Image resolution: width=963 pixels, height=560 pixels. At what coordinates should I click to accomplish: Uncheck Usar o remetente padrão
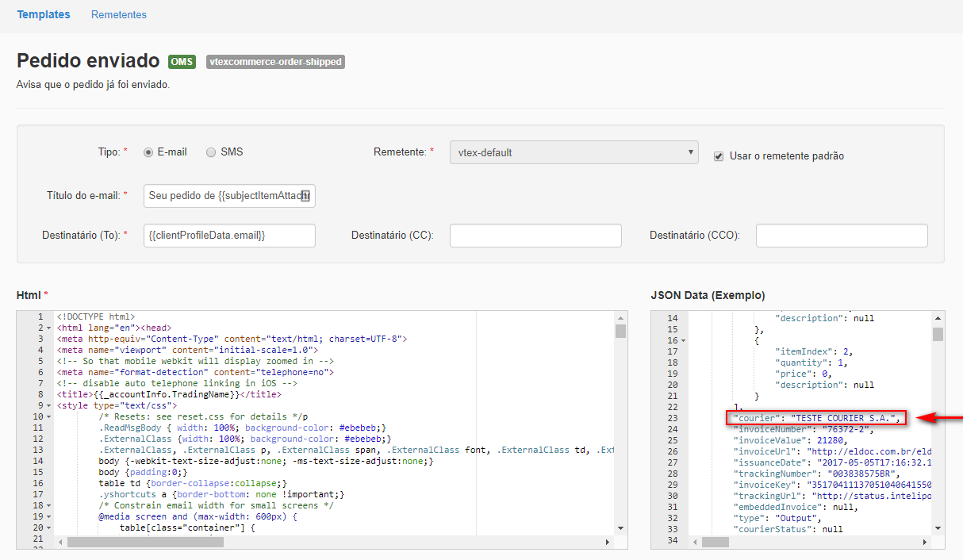[719, 156]
